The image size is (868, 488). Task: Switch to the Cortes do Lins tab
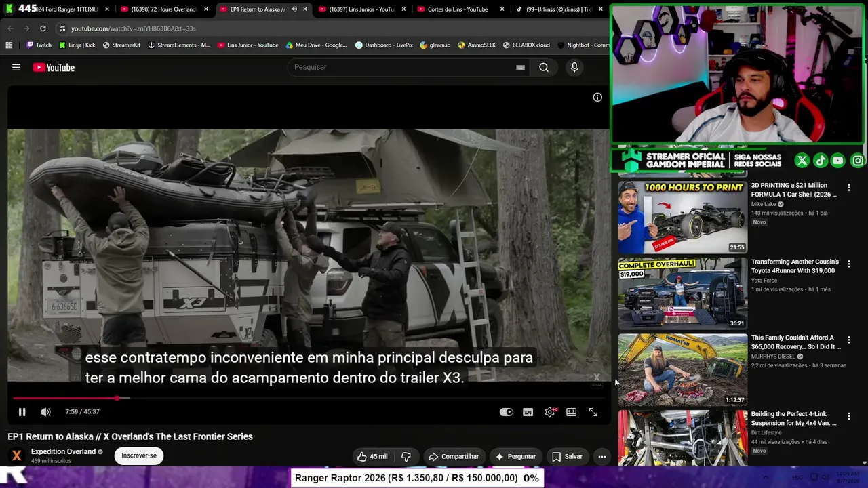[460, 9]
